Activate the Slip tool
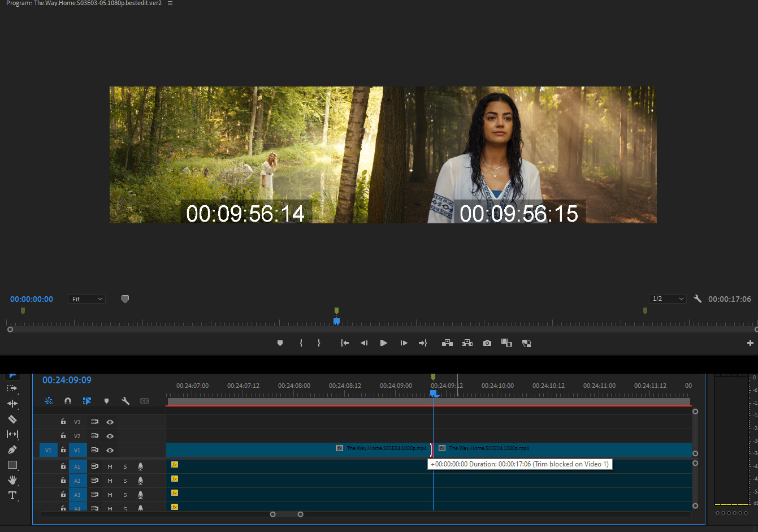Screen dimensions: 758x532 [12, 434]
